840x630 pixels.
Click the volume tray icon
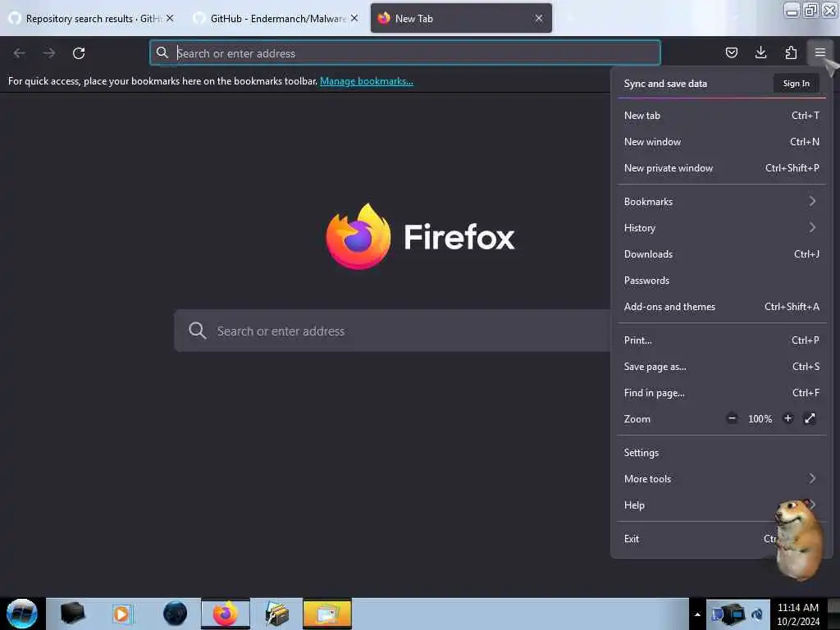point(757,614)
